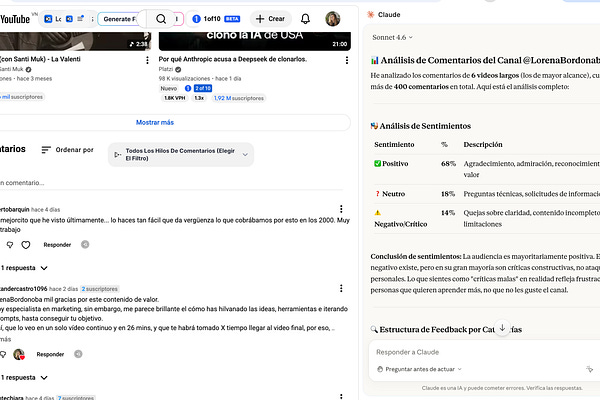Click gray circle icon beside andercastro1096's Responder
This screenshot has height=400, width=600.
tap(78, 354)
